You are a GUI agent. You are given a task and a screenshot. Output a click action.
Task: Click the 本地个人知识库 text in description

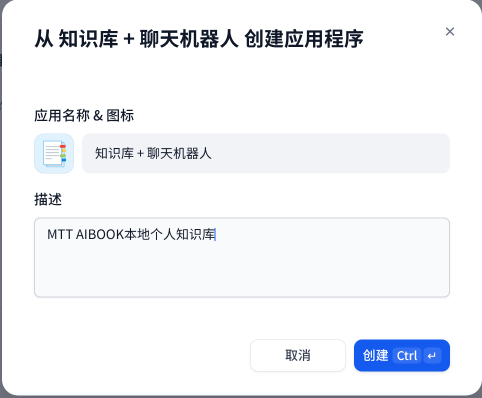coord(170,234)
